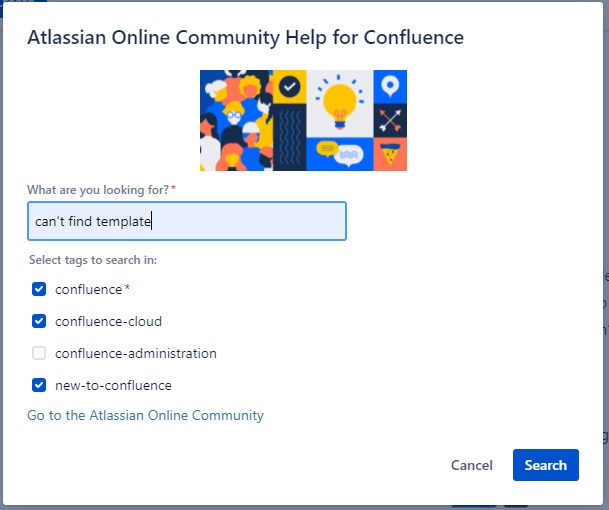Click the Cancel button

pyautogui.click(x=472, y=465)
